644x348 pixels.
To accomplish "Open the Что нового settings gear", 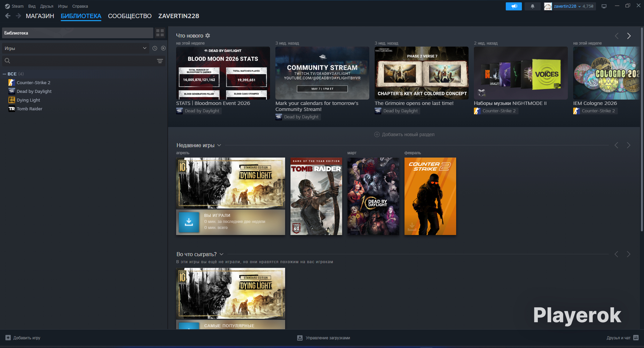I will pyautogui.click(x=208, y=35).
